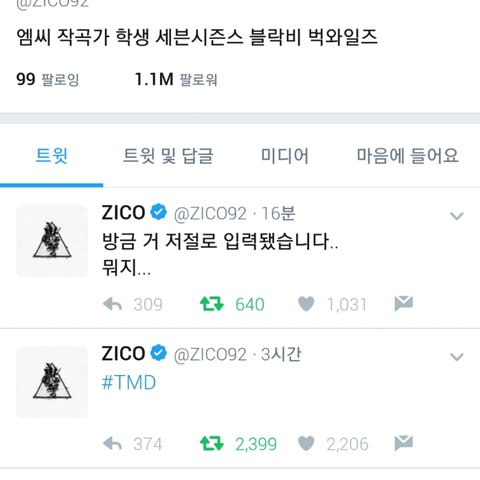480x480 pixels.
Task: Switch to the 트윗 및 답글 tab
Action: 168,156
